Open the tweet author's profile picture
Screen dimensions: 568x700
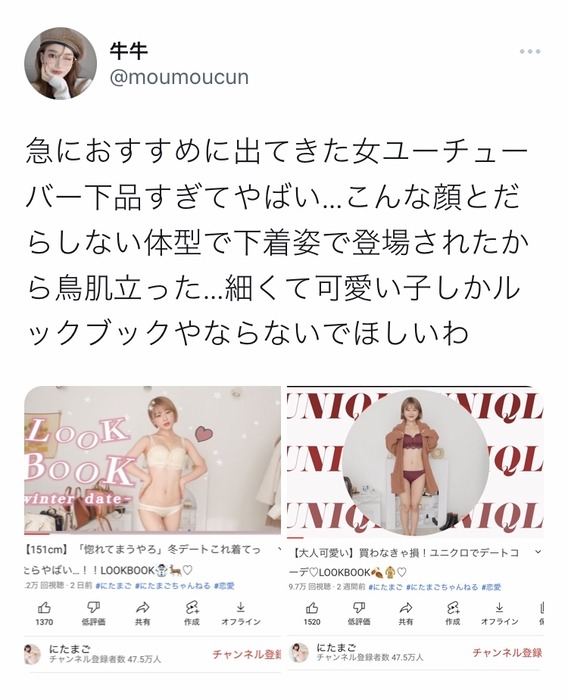click(60, 63)
